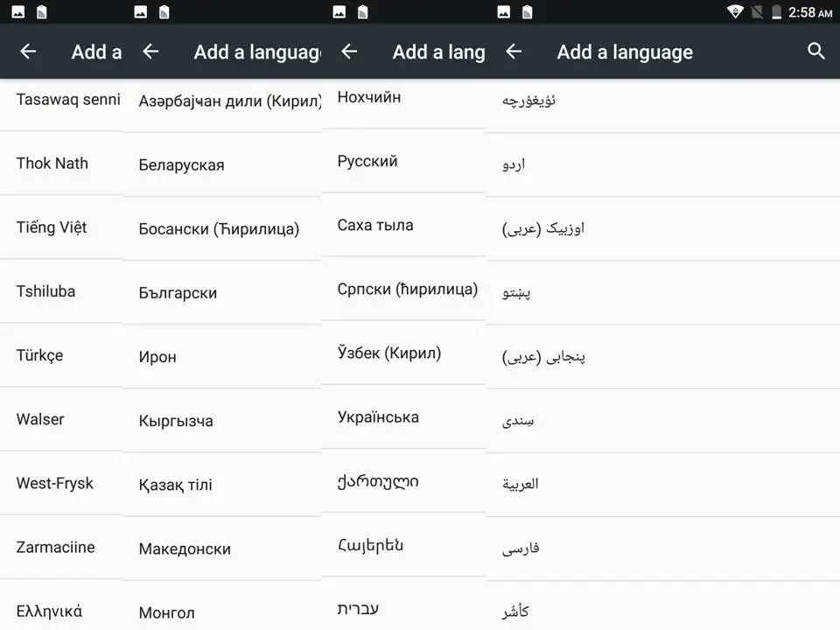Select Беларуская as the language
Screen dimensions: 840x630
click(181, 164)
